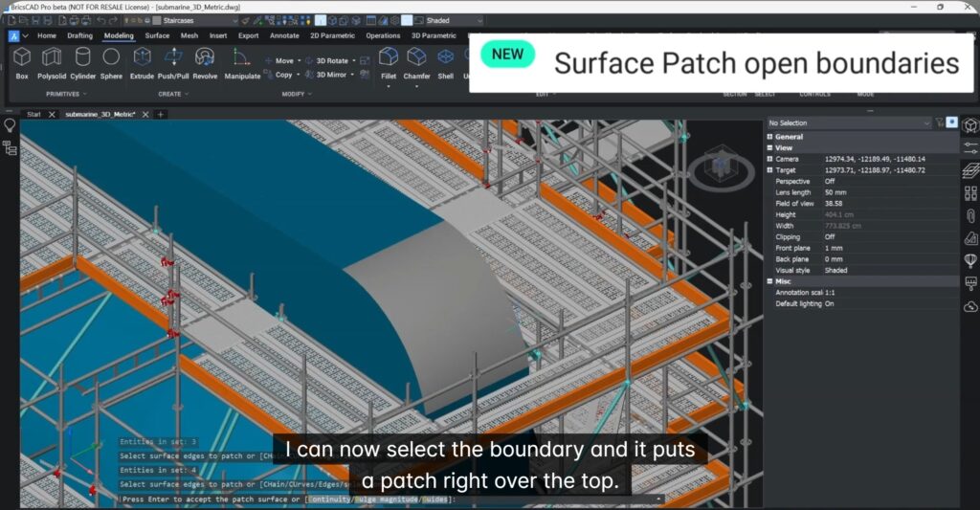This screenshot has width=980, height=510.
Task: Add a new document tab with plus
Action: 161,115
